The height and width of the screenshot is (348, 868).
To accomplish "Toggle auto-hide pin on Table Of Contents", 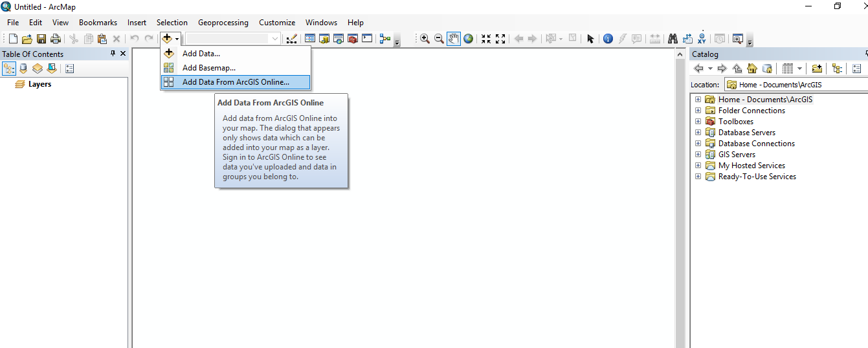I will click(x=113, y=54).
